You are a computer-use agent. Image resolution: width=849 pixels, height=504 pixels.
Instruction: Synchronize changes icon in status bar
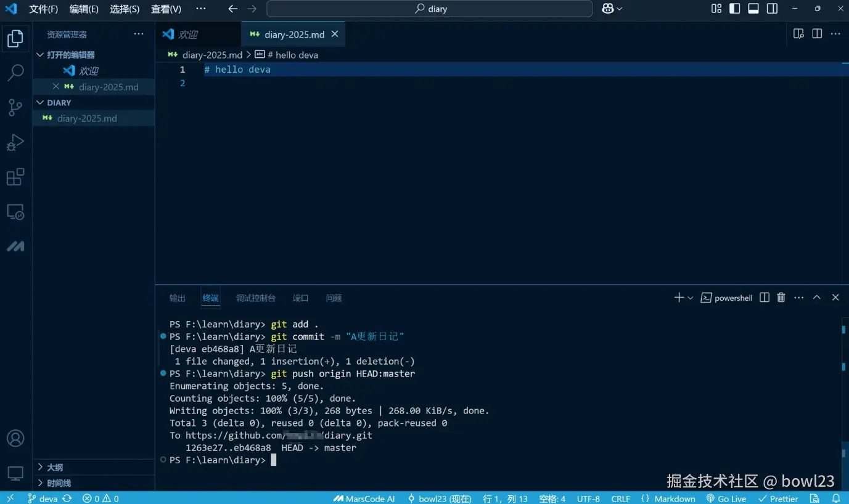point(67,498)
